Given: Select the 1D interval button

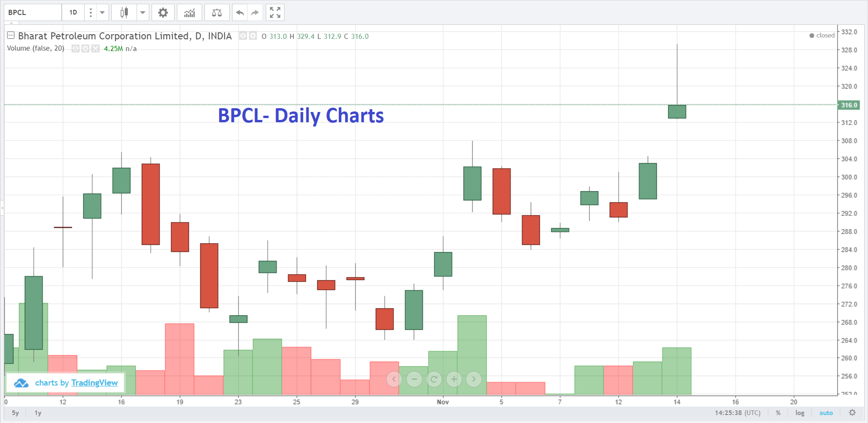Looking at the screenshot, I should [x=73, y=13].
